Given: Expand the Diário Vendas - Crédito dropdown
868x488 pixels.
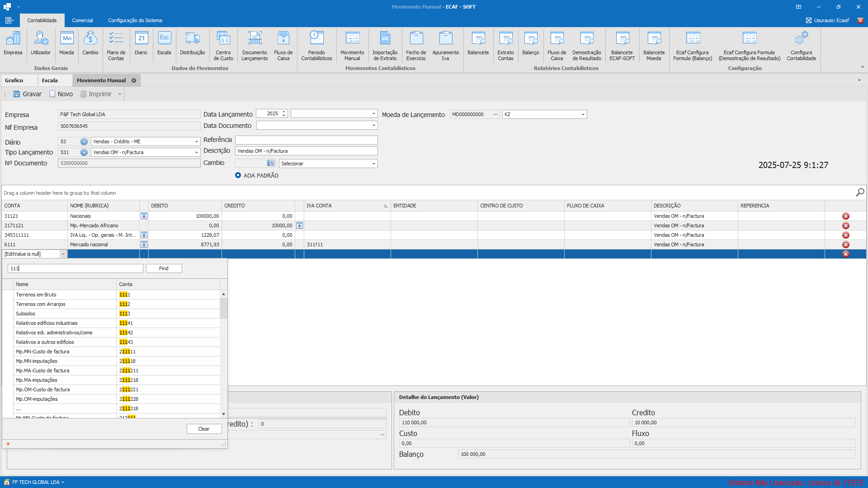Looking at the screenshot, I should (196, 141).
